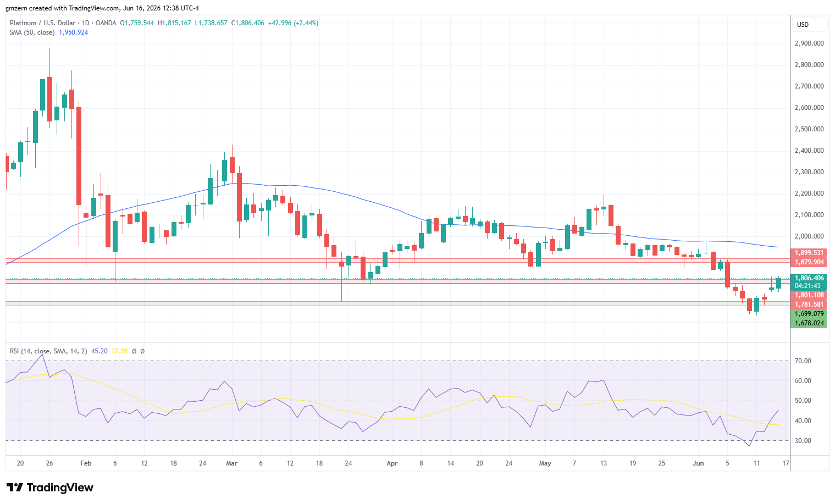Click the SMA (50, close) indicator legend
This screenshot has width=835, height=504.
tap(32, 32)
